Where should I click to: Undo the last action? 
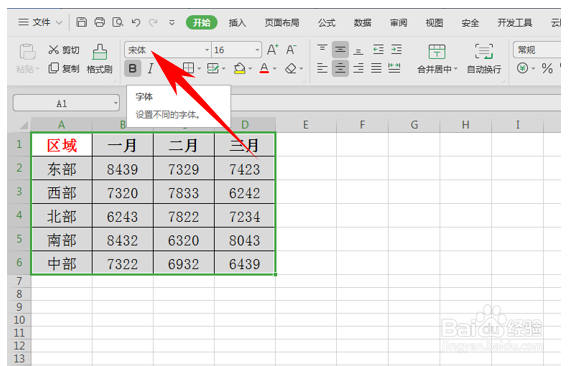[x=136, y=22]
